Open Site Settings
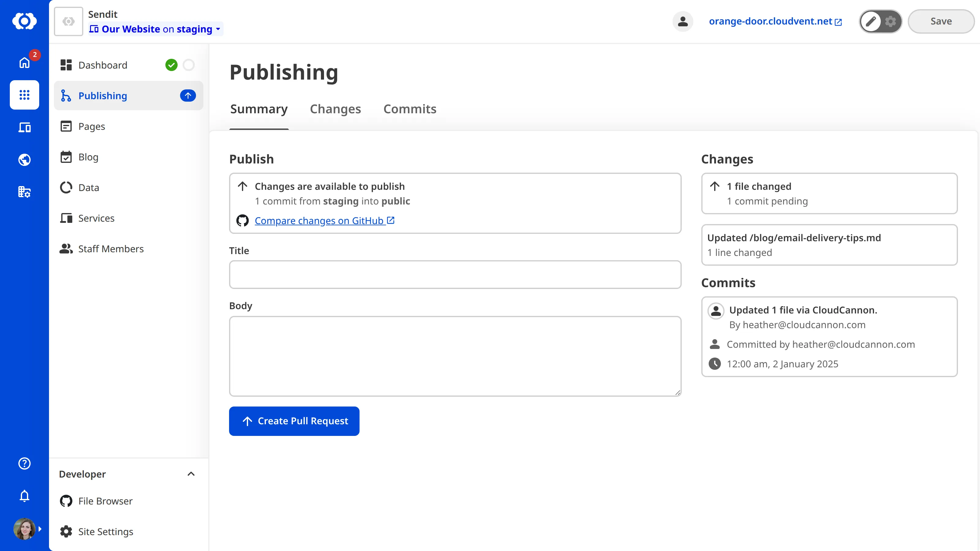The image size is (980, 551). tap(129, 532)
